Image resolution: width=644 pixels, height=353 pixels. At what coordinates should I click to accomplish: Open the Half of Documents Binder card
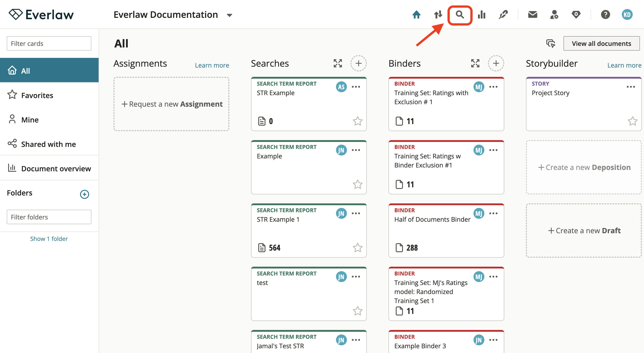446,230
